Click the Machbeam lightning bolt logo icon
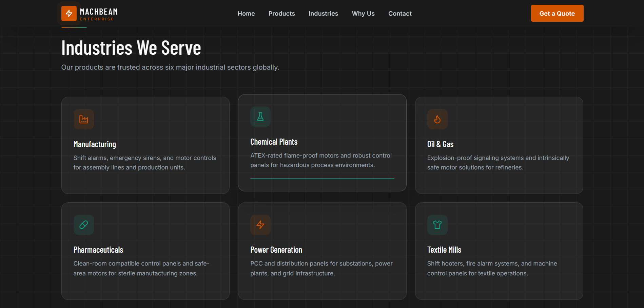Image resolution: width=644 pixels, height=308 pixels. 69,13
